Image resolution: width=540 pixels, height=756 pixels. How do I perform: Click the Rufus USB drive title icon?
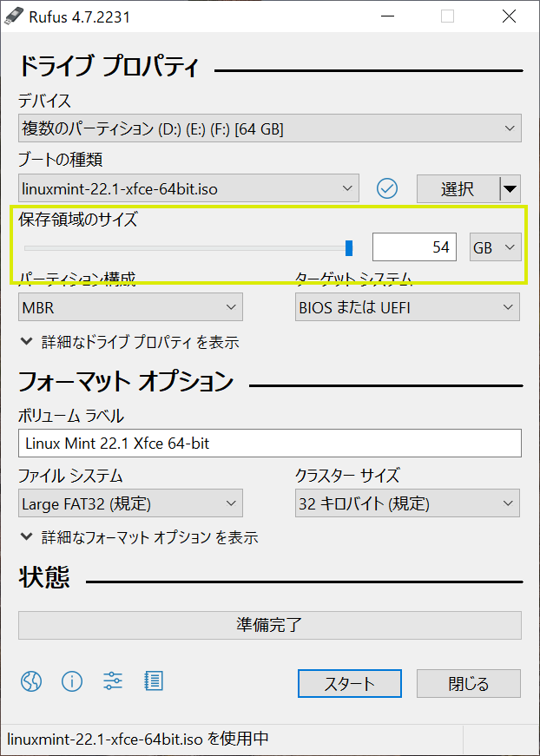[13, 16]
